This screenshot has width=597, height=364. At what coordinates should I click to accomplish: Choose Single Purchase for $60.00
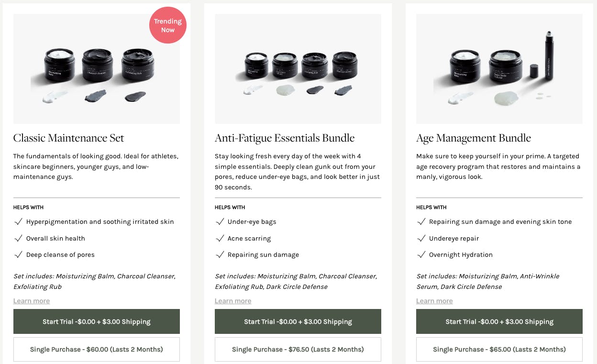[x=97, y=349]
